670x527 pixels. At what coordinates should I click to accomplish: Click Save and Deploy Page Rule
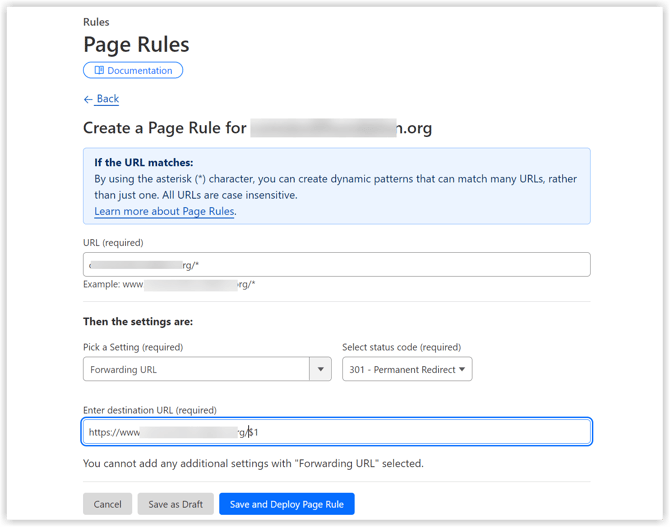coord(286,504)
